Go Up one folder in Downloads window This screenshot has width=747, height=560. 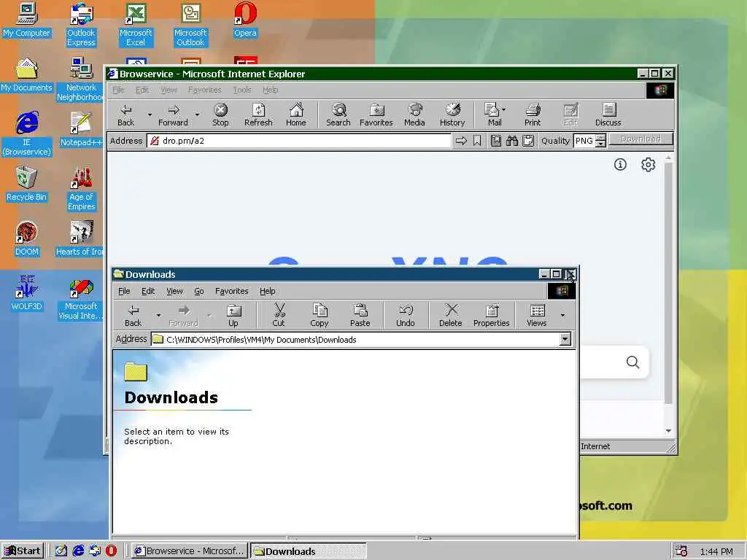pyautogui.click(x=233, y=316)
